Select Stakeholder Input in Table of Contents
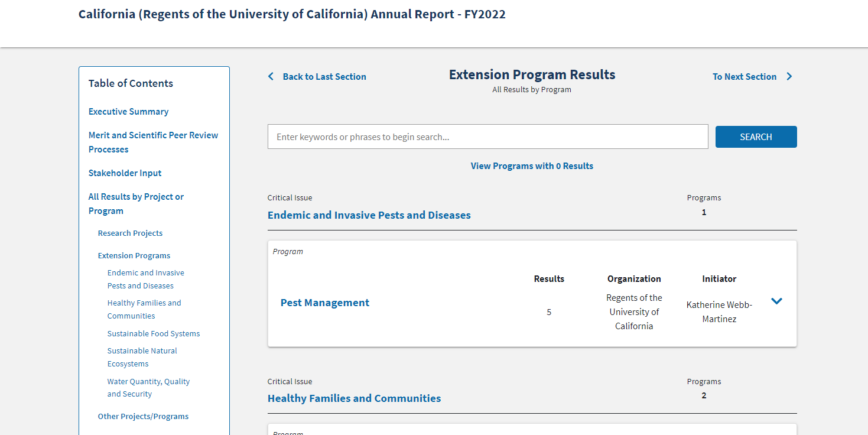Image resolution: width=868 pixels, height=435 pixels. click(125, 173)
